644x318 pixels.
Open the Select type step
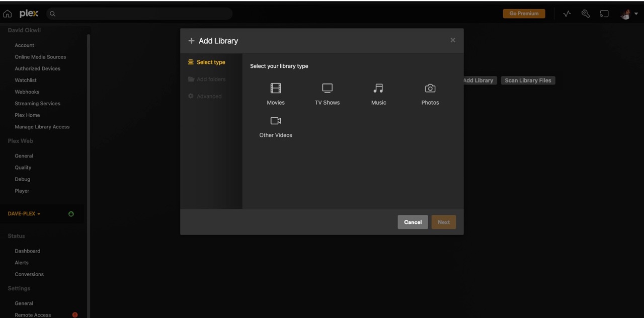tap(206, 62)
